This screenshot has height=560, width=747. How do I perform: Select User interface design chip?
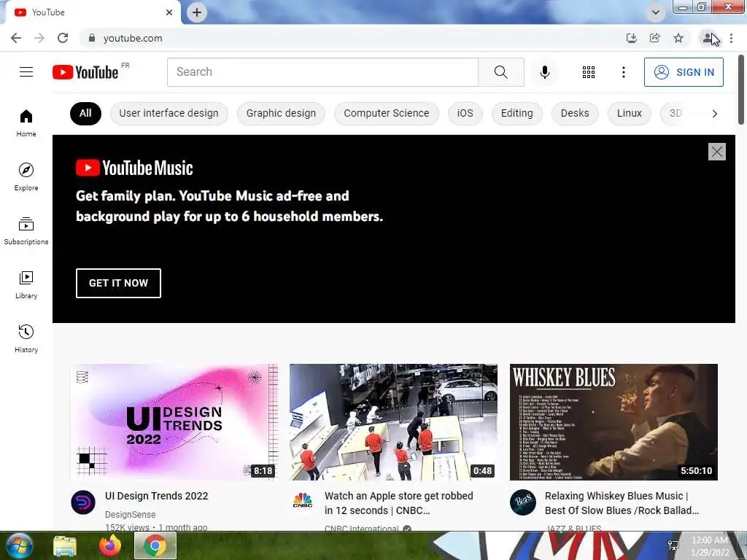point(169,113)
